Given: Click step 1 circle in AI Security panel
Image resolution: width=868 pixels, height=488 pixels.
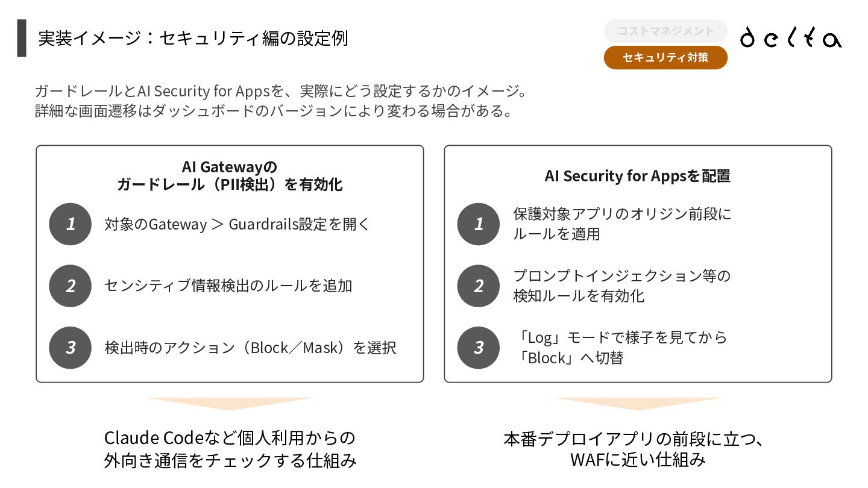Looking at the screenshot, I should coord(479,224).
